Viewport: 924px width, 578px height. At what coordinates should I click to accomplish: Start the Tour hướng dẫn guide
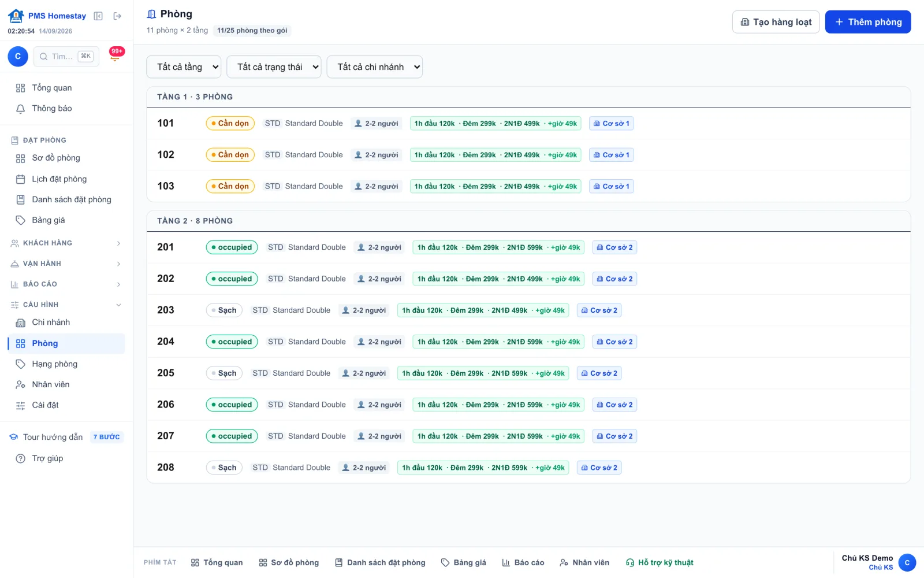coord(66,437)
